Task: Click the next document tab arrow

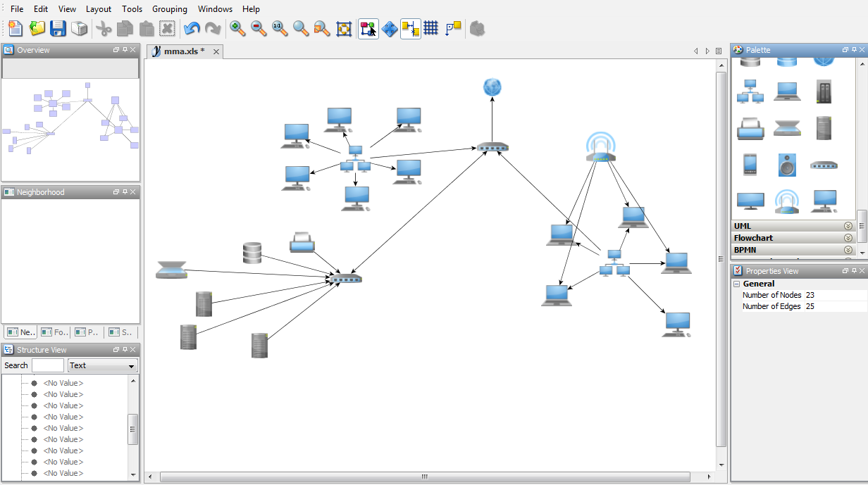Action: (x=707, y=51)
